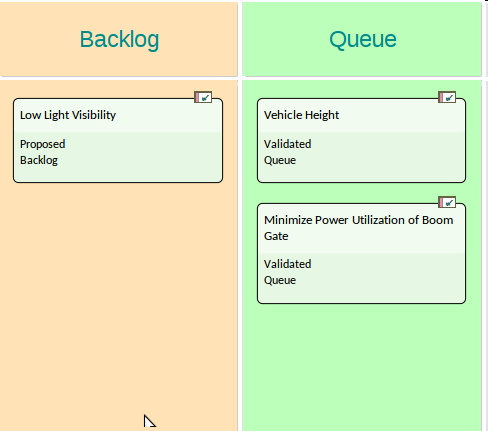The image size is (488, 431).
Task: Click empty area in orange Backlog lane
Action: point(119,300)
